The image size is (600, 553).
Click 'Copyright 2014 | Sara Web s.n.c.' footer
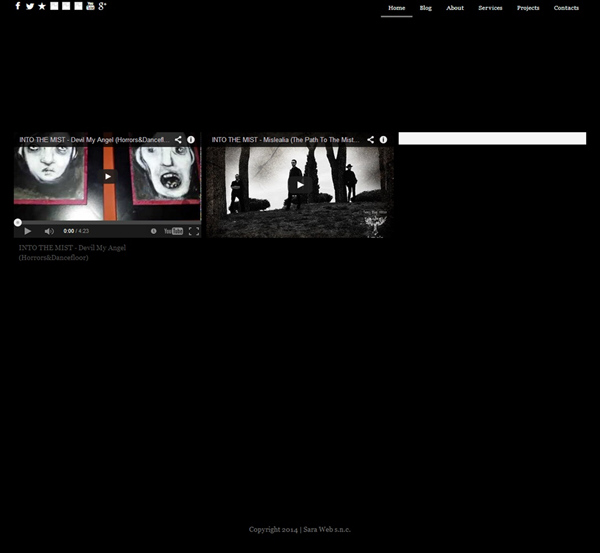pos(300,530)
